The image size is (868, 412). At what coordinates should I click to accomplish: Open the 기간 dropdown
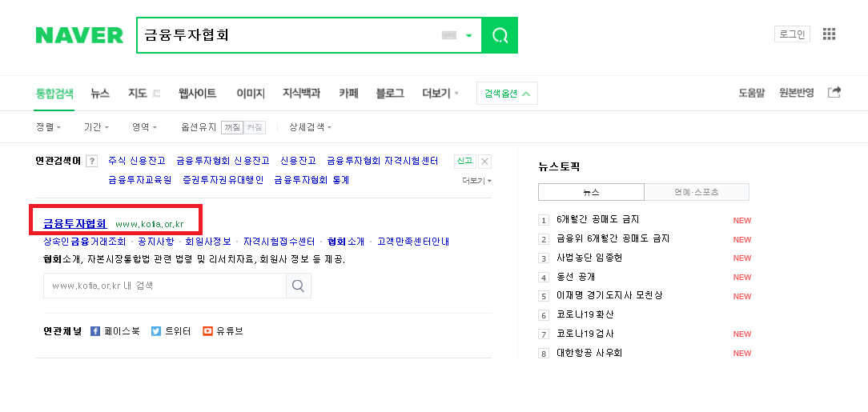(x=96, y=127)
